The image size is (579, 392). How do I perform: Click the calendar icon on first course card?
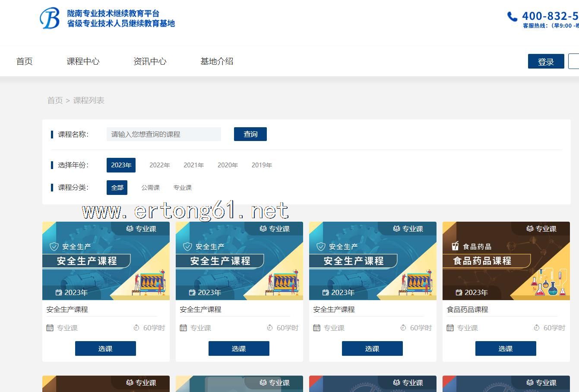click(x=50, y=328)
